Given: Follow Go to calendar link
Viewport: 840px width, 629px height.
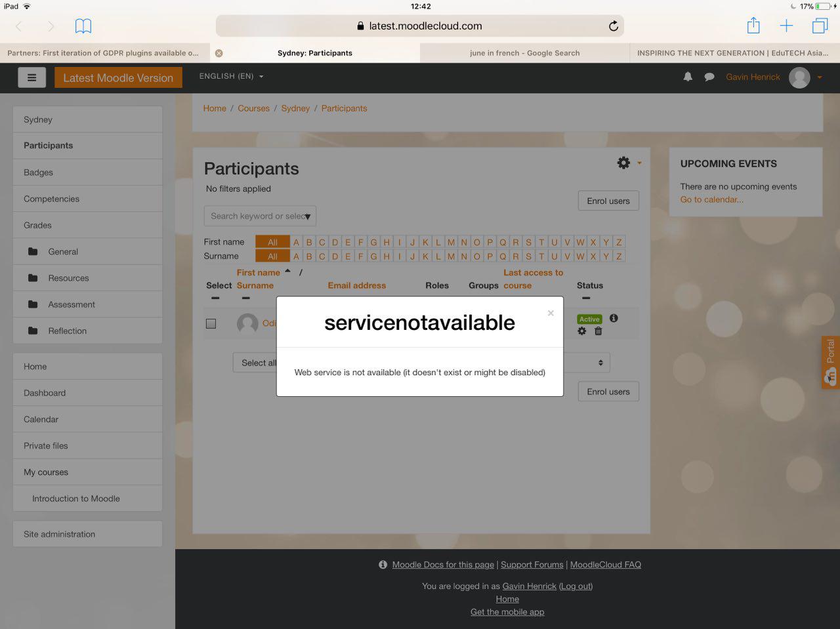Looking at the screenshot, I should pos(712,199).
